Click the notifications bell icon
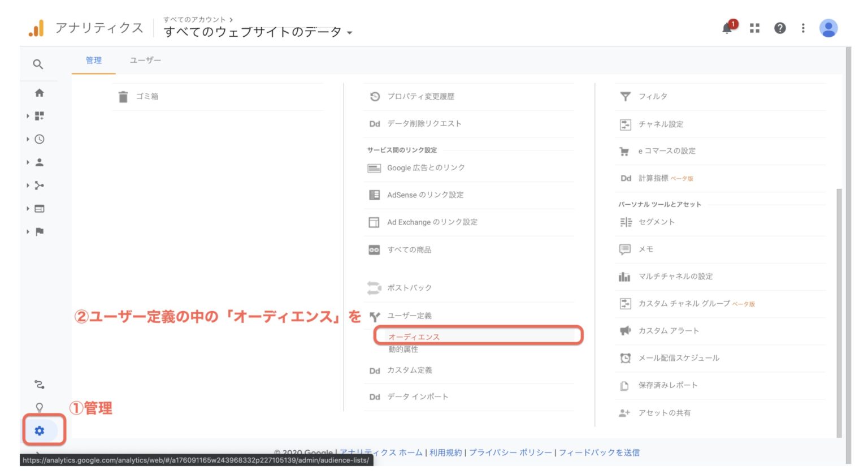 pyautogui.click(x=727, y=28)
